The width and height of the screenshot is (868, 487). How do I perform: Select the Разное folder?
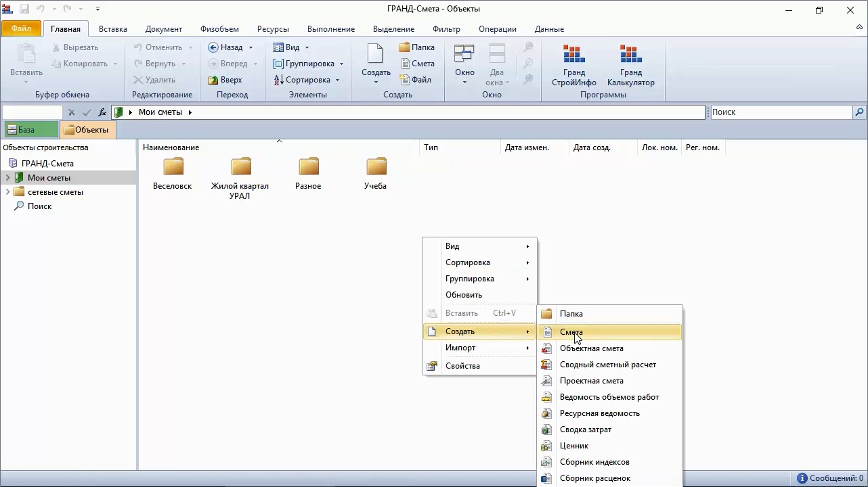(x=308, y=174)
